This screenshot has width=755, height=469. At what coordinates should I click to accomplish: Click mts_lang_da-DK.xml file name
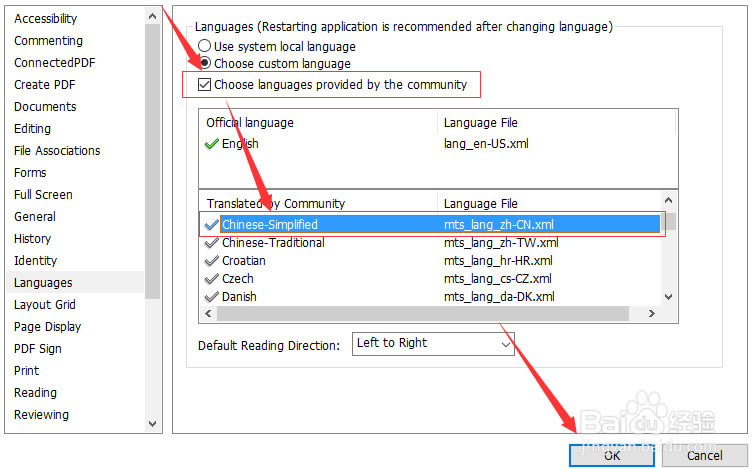[x=499, y=297]
